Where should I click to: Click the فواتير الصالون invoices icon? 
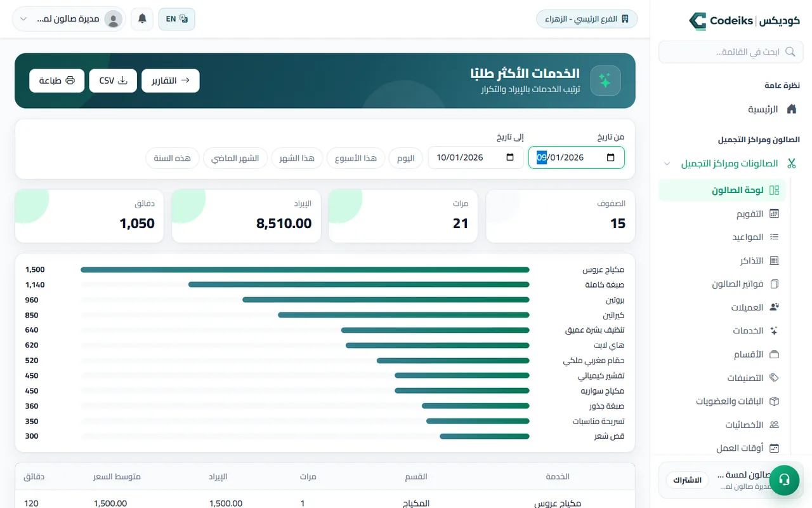coord(774,284)
